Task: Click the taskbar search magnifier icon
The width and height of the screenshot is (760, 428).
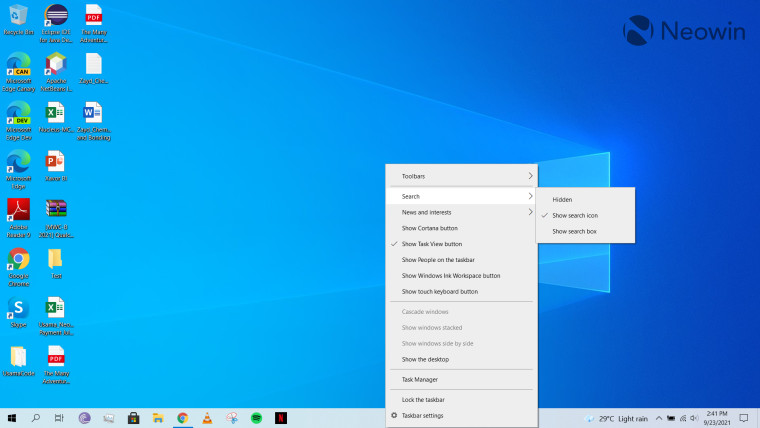Action: click(35, 418)
